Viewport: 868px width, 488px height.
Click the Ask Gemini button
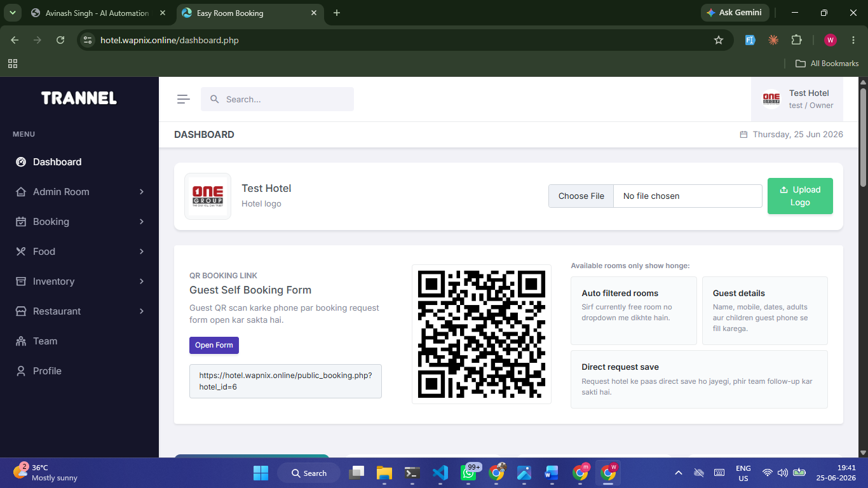(735, 13)
